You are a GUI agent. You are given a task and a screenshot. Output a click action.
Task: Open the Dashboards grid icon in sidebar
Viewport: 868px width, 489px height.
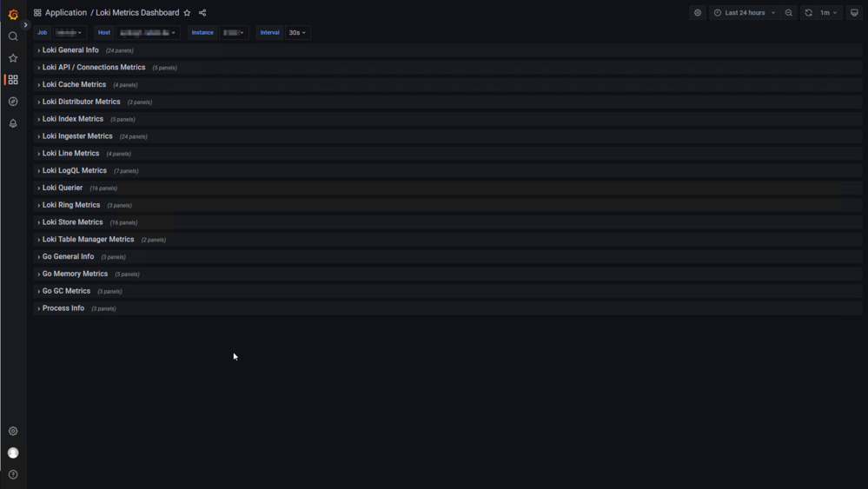[13, 80]
